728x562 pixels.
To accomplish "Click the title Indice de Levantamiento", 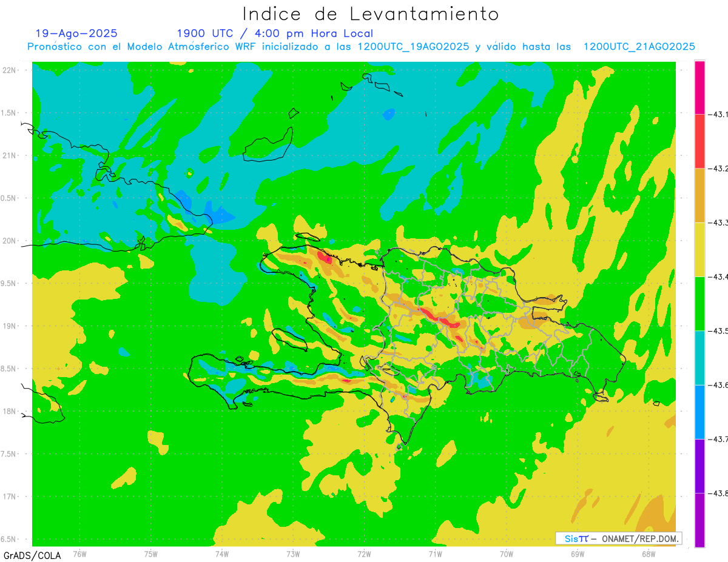I will pyautogui.click(x=371, y=13).
